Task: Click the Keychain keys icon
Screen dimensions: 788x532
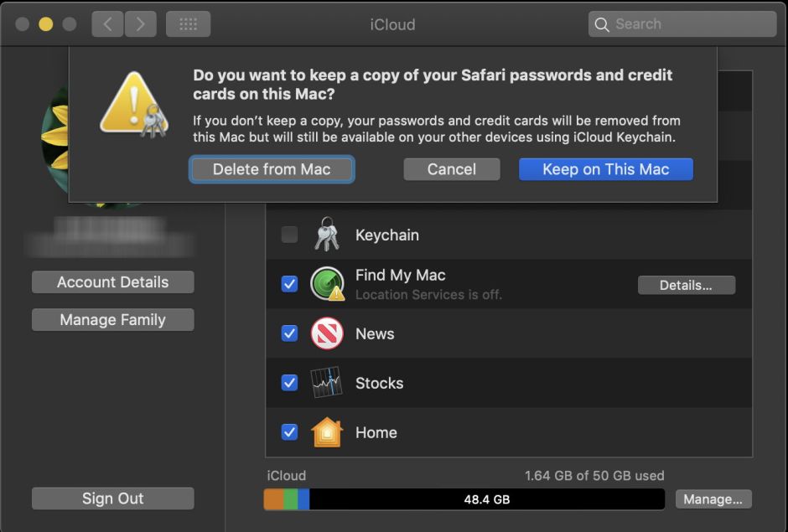Action: point(326,235)
